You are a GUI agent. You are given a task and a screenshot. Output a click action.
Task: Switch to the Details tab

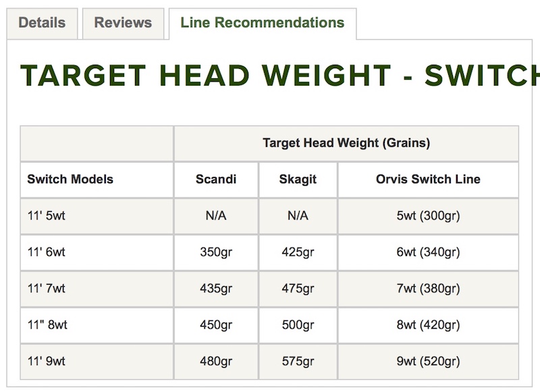pos(41,23)
